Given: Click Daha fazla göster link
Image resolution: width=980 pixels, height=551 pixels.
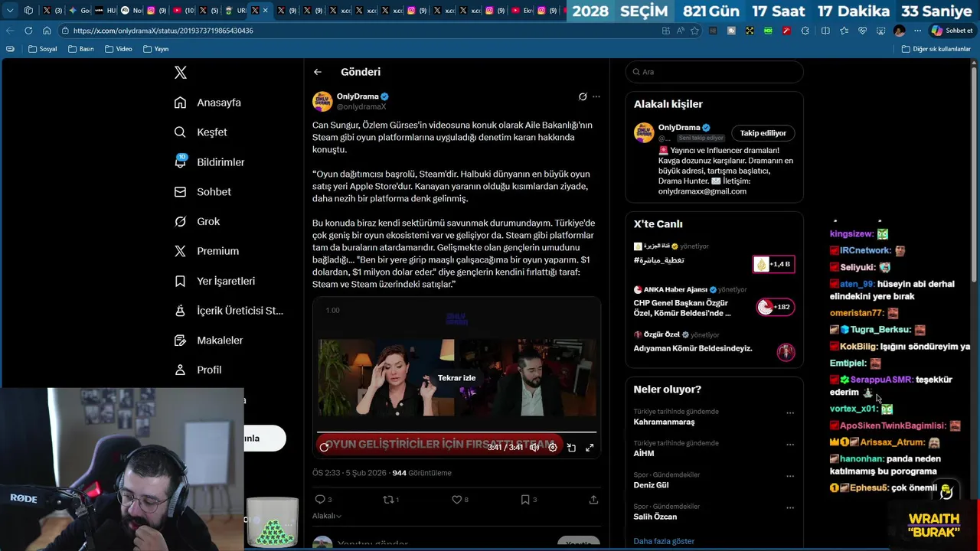Looking at the screenshot, I should coord(664,541).
